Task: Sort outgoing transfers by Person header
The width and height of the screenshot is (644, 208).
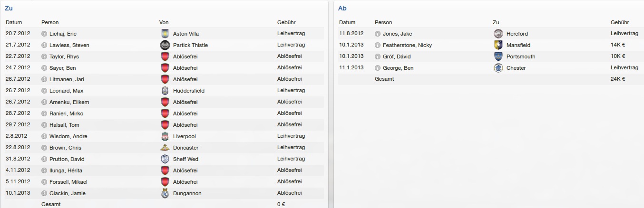Action: 383,22
